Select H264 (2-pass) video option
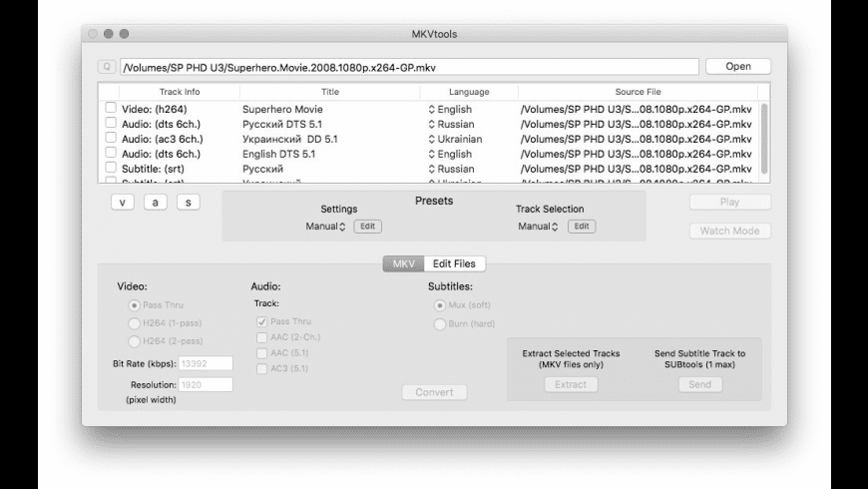 [134, 340]
